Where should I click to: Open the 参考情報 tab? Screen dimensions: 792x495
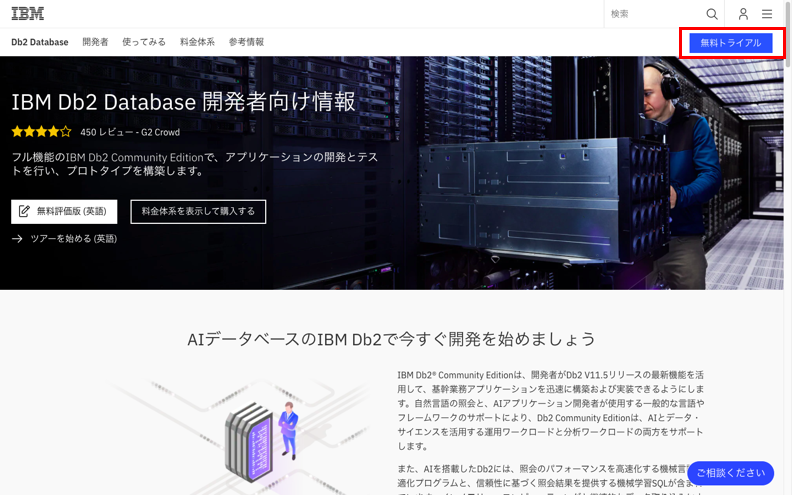click(x=246, y=42)
